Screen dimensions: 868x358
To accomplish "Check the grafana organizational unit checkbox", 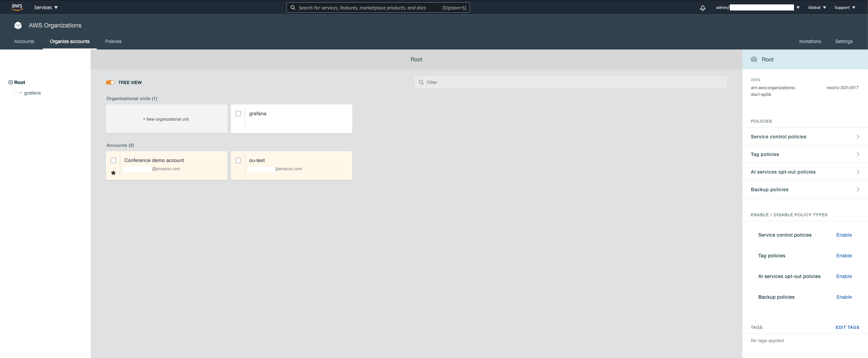I will 239,113.
